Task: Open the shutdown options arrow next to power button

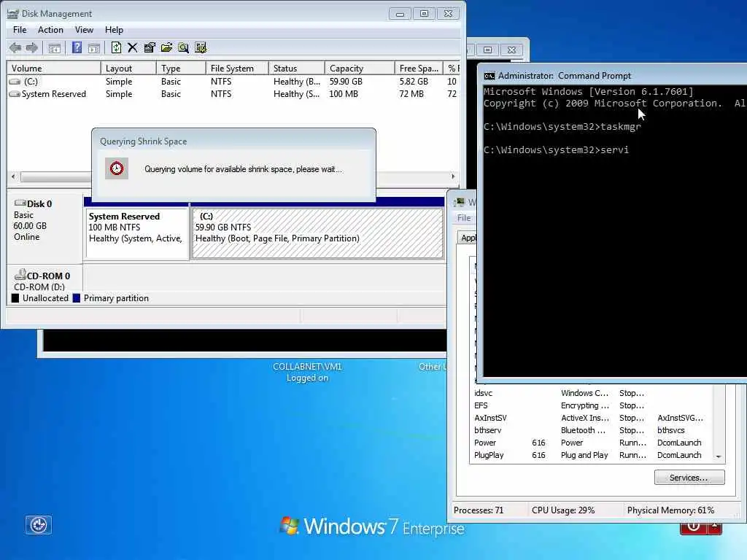Action: tap(715, 526)
